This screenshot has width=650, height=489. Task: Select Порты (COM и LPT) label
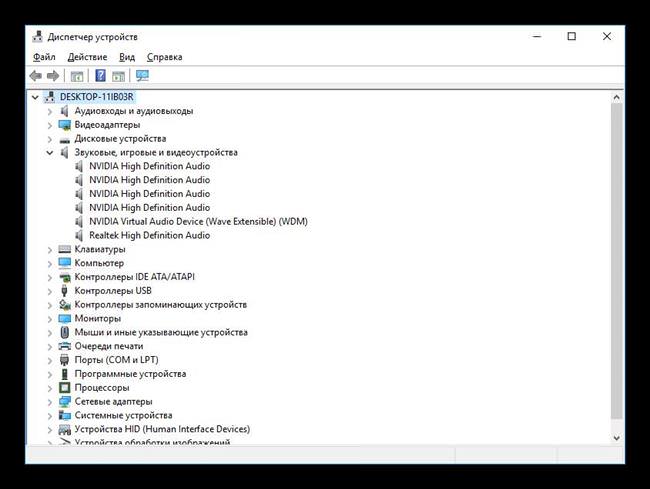[116, 360]
